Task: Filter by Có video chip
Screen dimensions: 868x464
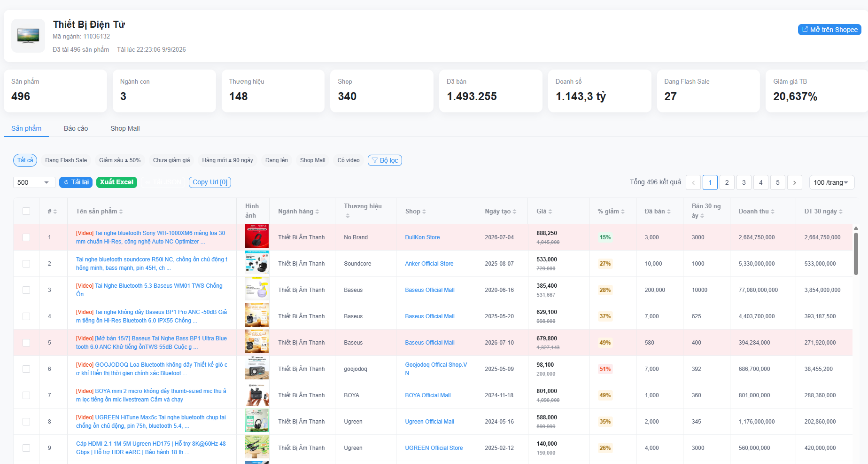Action: pyautogui.click(x=349, y=160)
